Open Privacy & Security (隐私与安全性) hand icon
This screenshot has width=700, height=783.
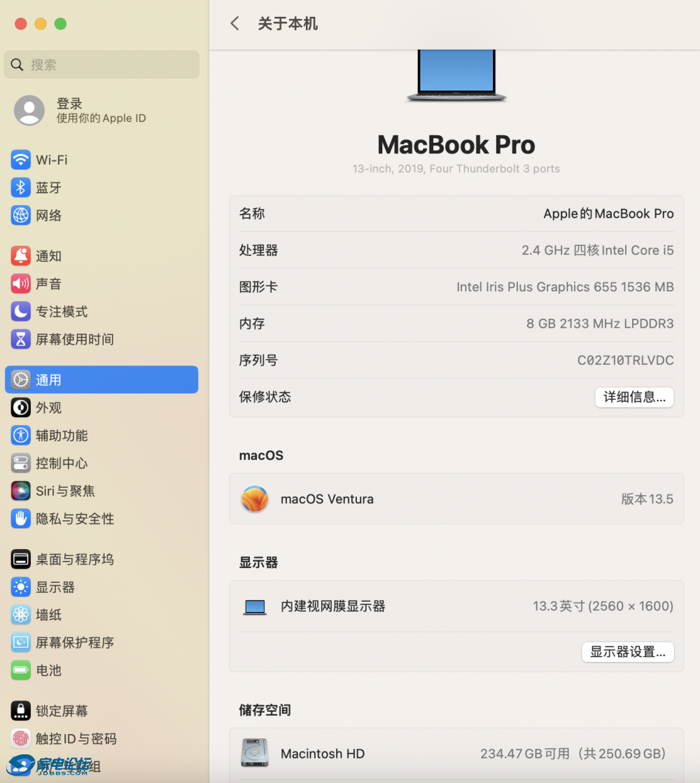[x=20, y=519]
